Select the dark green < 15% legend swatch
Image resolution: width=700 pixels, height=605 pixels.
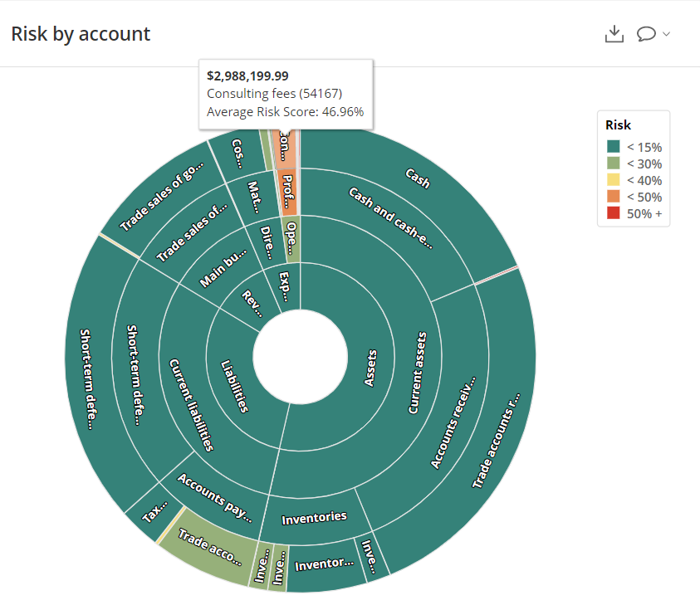coord(614,148)
